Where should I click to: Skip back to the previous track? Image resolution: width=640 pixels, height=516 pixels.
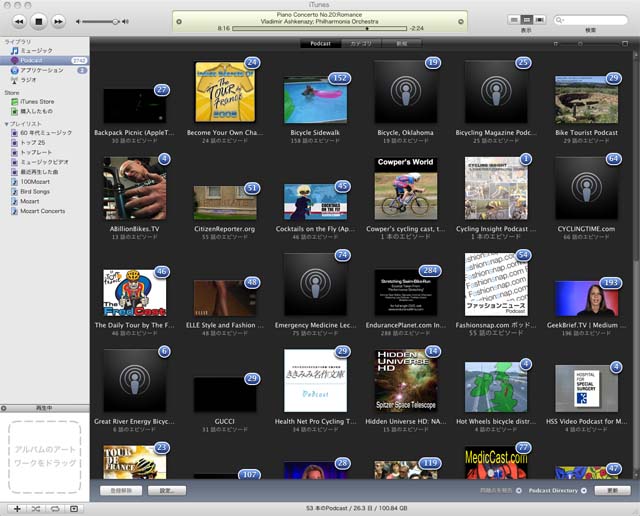pos(19,21)
